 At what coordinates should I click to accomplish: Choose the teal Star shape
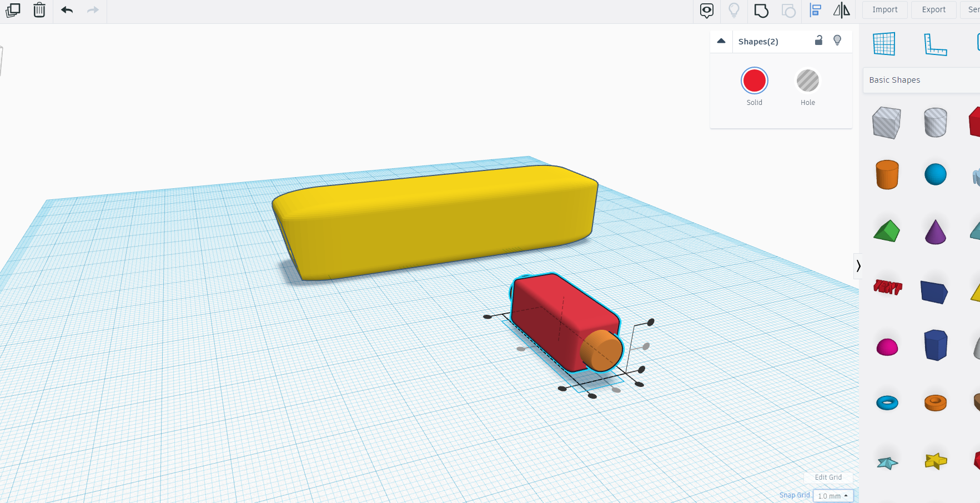(x=887, y=462)
